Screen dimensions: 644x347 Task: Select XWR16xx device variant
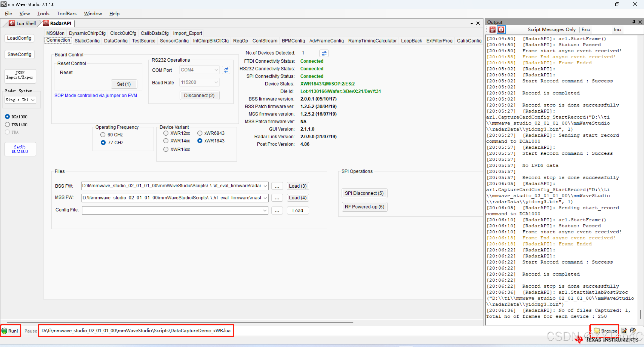pyautogui.click(x=166, y=149)
